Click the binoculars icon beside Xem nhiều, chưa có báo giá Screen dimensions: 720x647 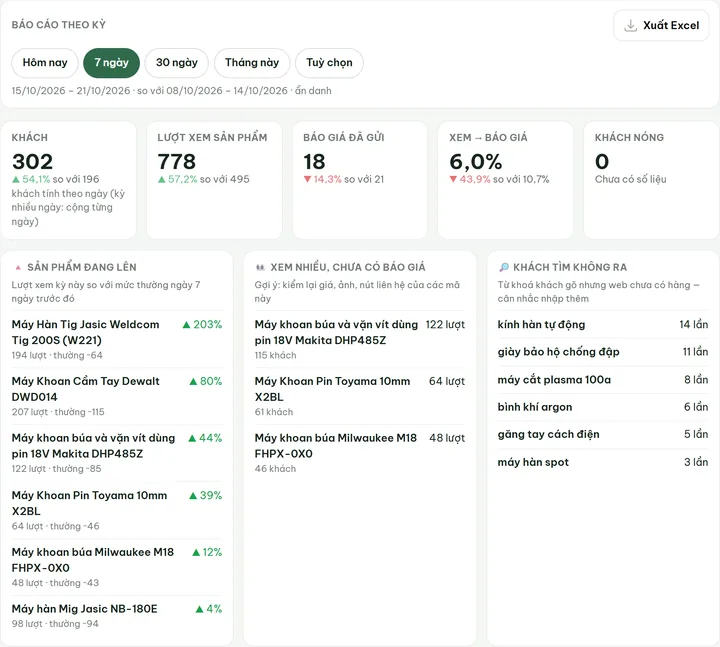pos(260,267)
